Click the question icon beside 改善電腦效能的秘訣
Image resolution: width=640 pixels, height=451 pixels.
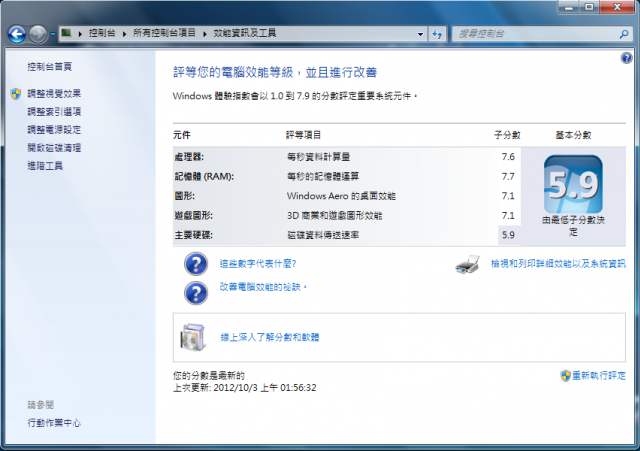196,293
